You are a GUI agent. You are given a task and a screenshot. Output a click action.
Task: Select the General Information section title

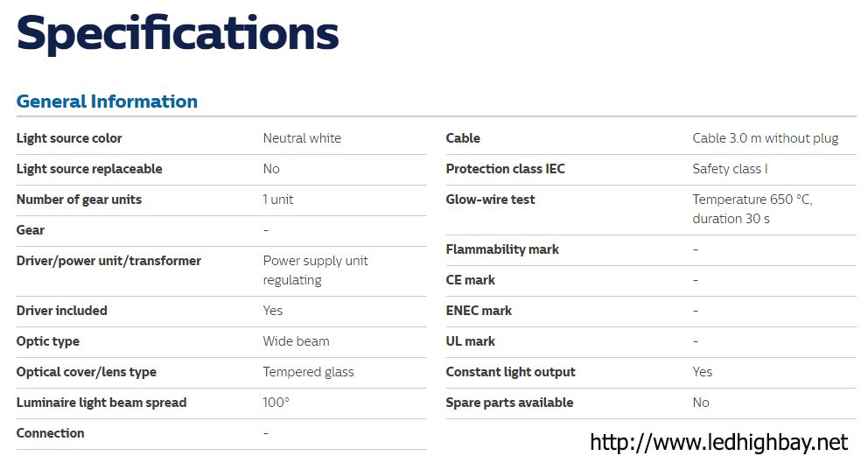[107, 102]
